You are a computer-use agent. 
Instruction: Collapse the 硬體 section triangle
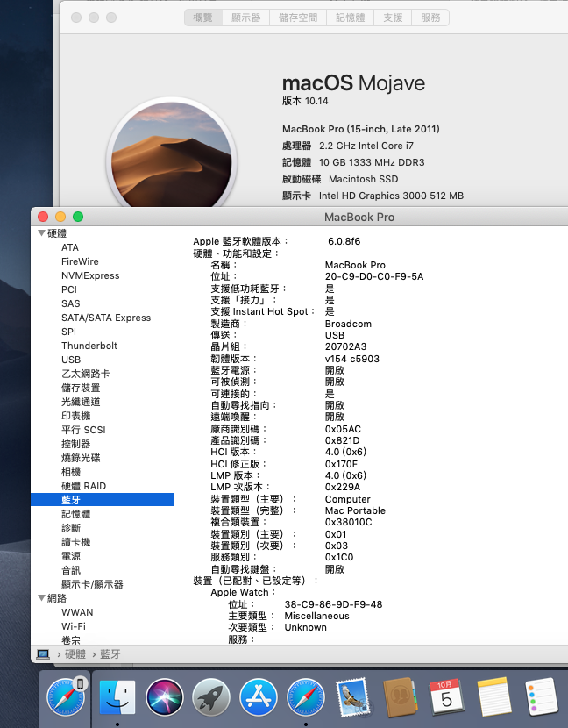pos(41,233)
